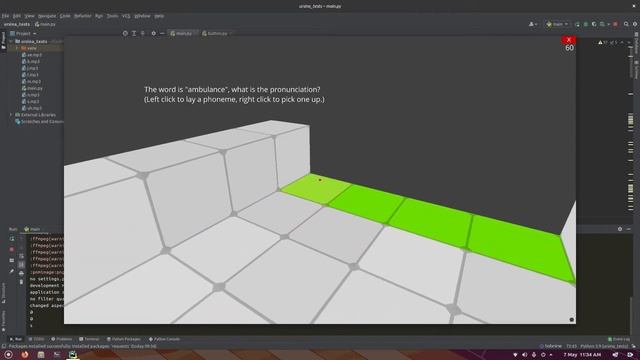Open the Structure vertical tool window tab
The height and width of the screenshot is (360, 640).
pyautogui.click(x=3, y=293)
